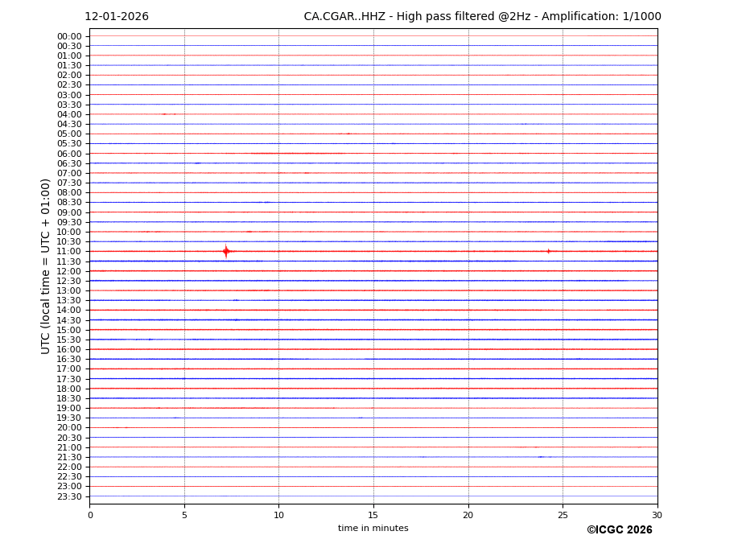Click the large seismic spike on the 11:00 trace
The width and height of the screenshot is (746, 560).
pyautogui.click(x=225, y=251)
